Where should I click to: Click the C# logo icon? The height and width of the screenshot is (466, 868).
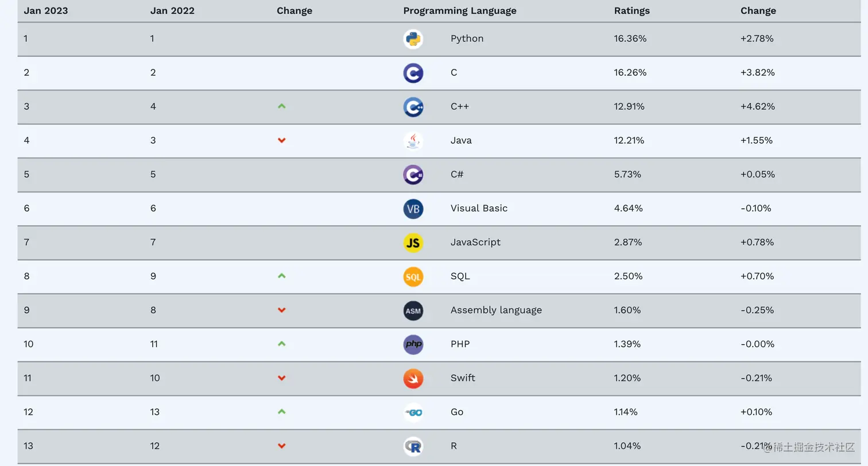click(x=413, y=175)
